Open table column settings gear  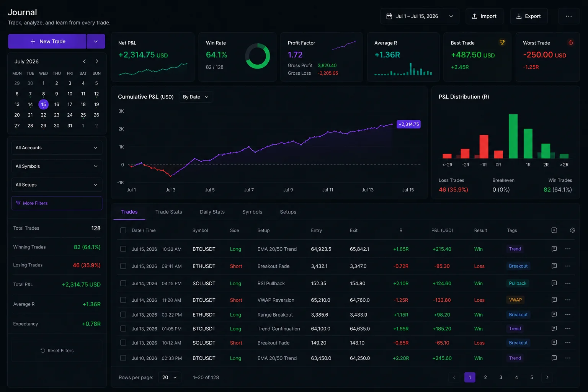coord(573,230)
